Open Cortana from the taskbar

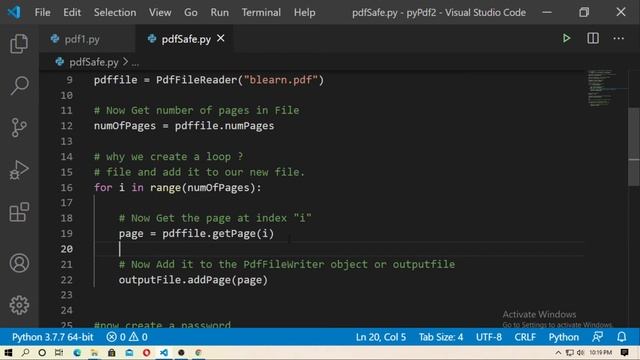(42, 352)
